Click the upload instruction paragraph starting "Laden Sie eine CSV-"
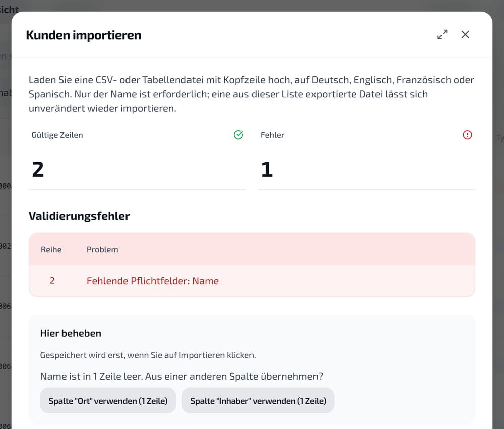504x429 pixels. (251, 94)
